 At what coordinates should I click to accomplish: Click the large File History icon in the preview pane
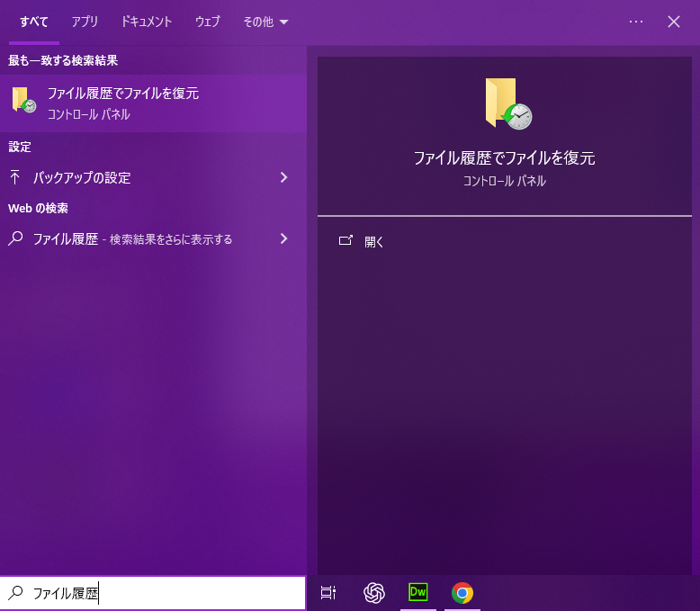tap(508, 103)
